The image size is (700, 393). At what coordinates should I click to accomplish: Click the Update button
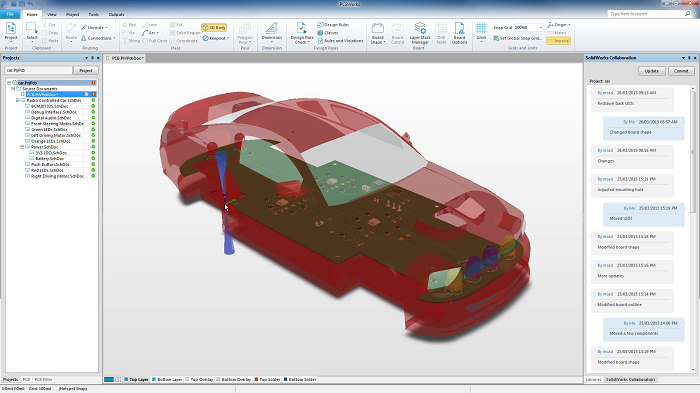652,71
